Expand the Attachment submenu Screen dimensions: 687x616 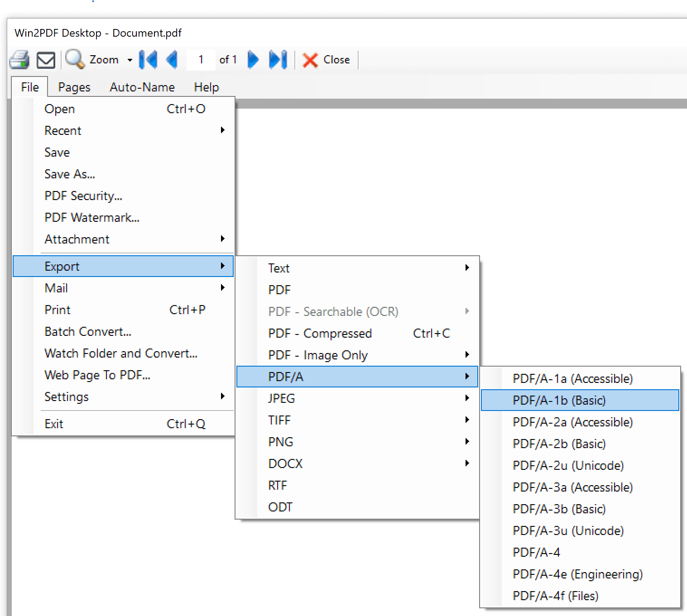tap(123, 239)
